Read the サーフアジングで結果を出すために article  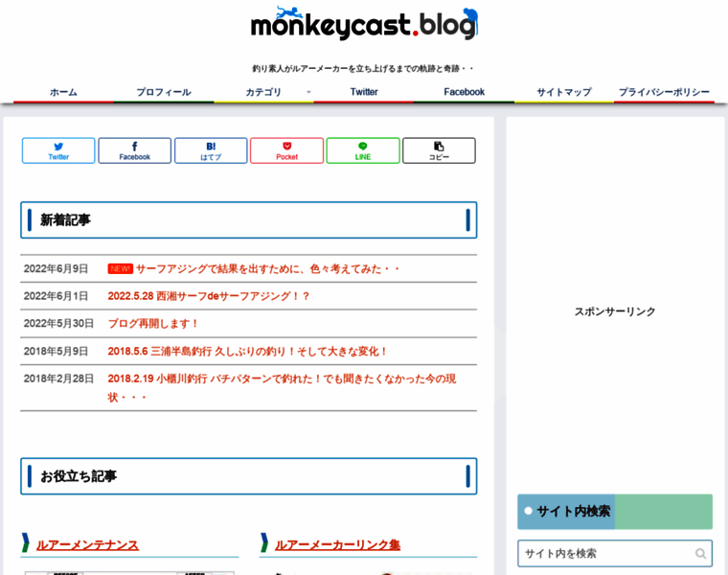point(268,269)
